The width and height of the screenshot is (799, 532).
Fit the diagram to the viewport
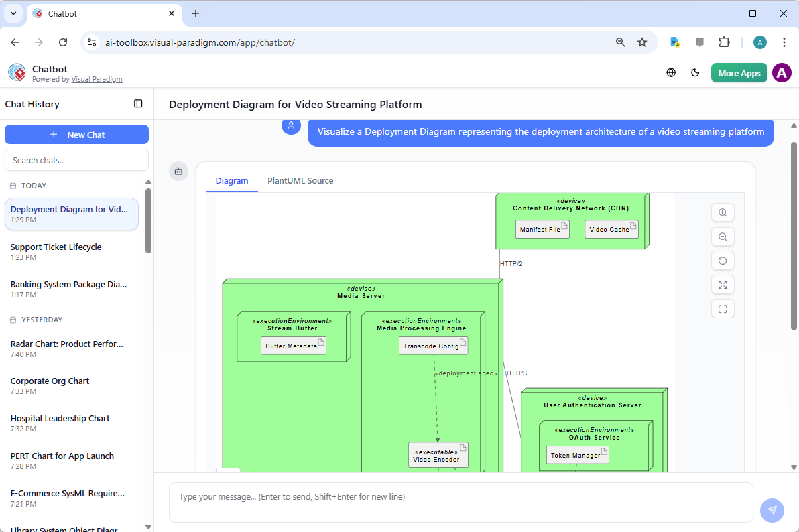point(723,309)
